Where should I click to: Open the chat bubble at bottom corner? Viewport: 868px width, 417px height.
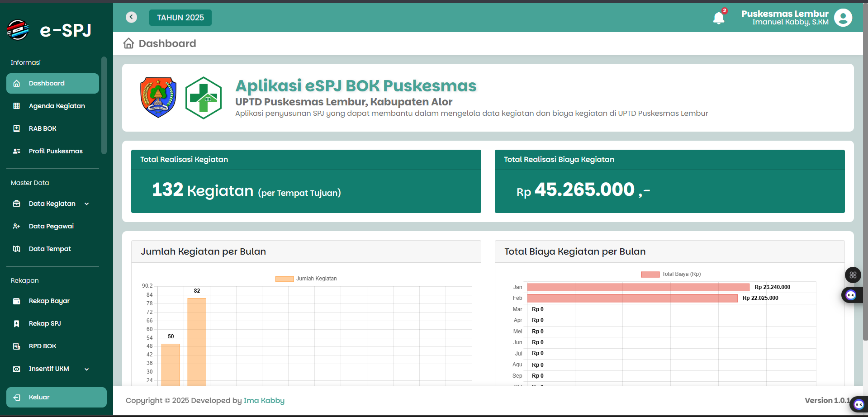[859, 404]
